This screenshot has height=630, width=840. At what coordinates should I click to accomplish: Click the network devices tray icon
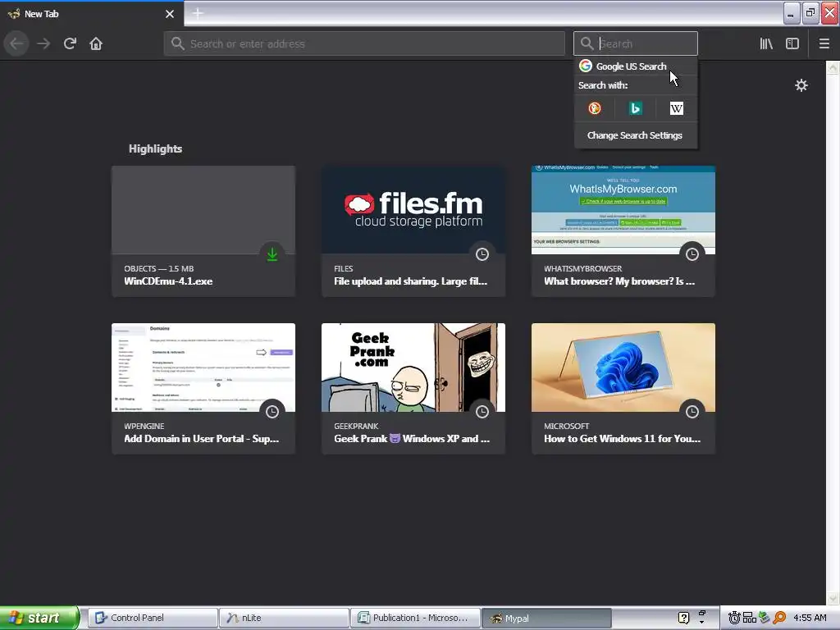coord(750,618)
